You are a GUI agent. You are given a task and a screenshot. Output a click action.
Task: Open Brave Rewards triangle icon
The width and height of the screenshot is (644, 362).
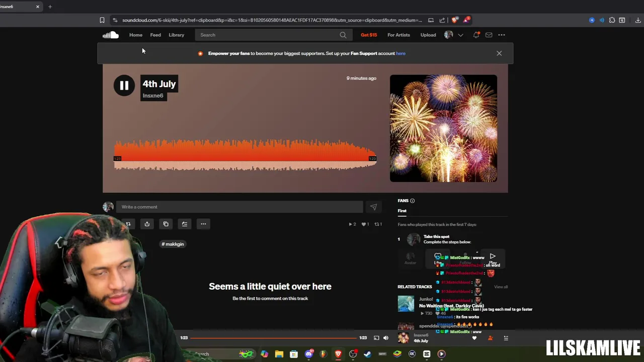[x=466, y=20]
